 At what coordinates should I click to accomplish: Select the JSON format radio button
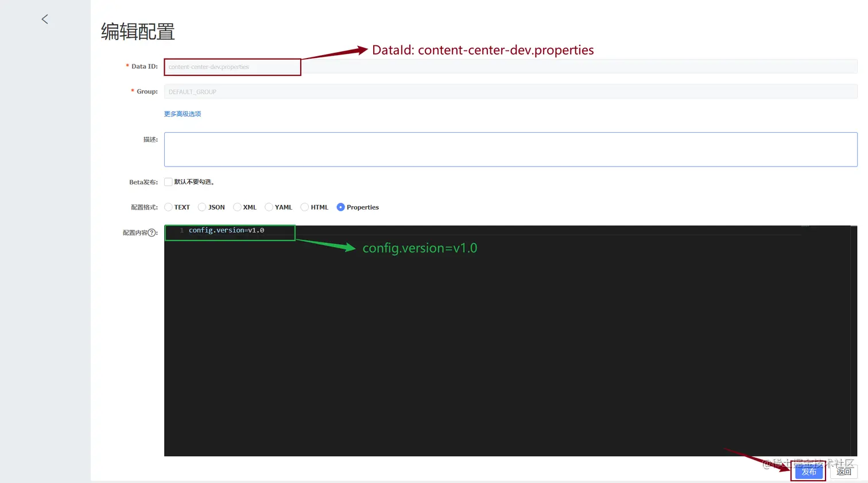202,207
